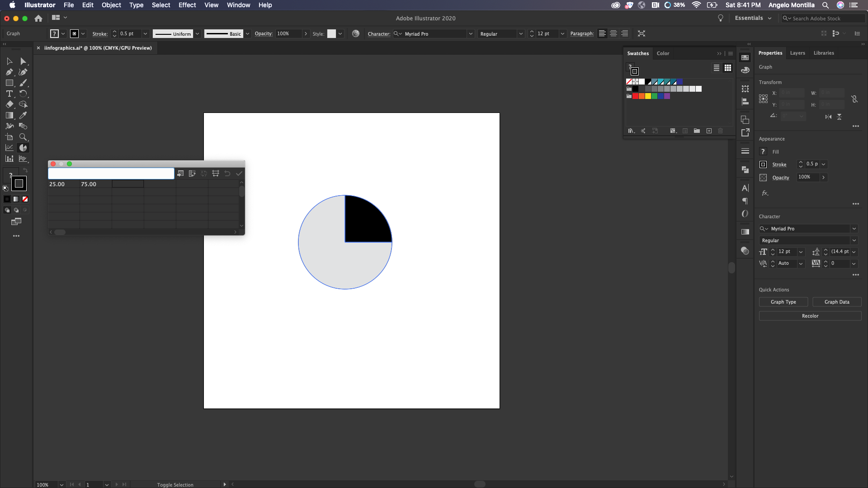Select the Pie Graph tool
Image resolution: width=868 pixels, height=488 pixels.
pos(23,148)
